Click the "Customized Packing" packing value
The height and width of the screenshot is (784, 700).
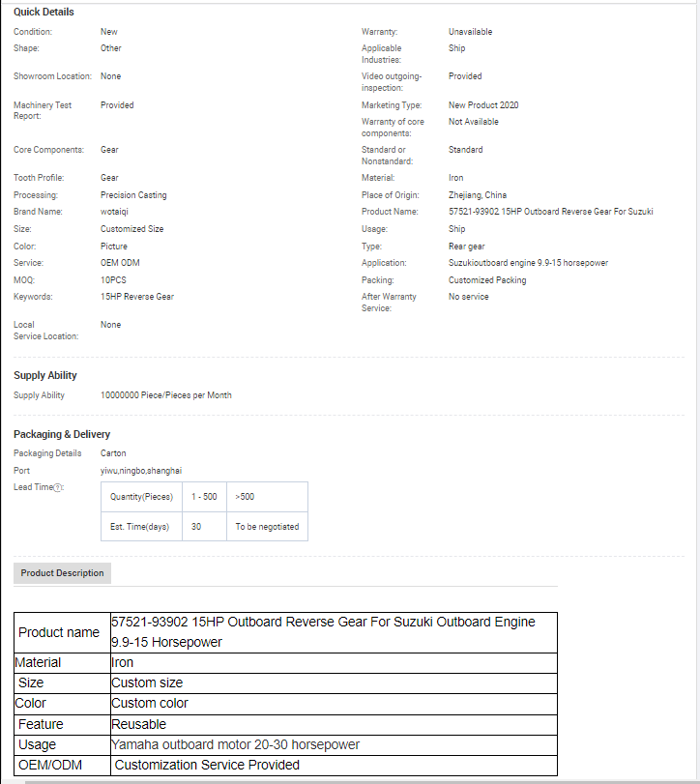pyautogui.click(x=487, y=280)
